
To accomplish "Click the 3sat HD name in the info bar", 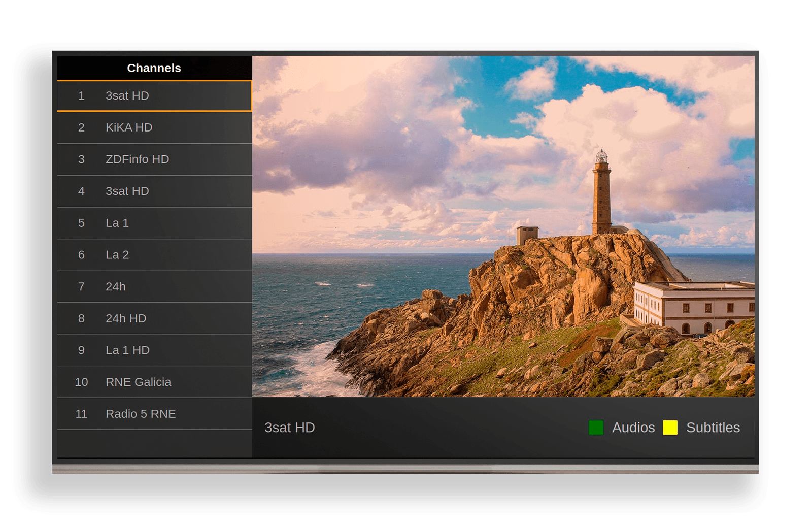I will (x=290, y=428).
